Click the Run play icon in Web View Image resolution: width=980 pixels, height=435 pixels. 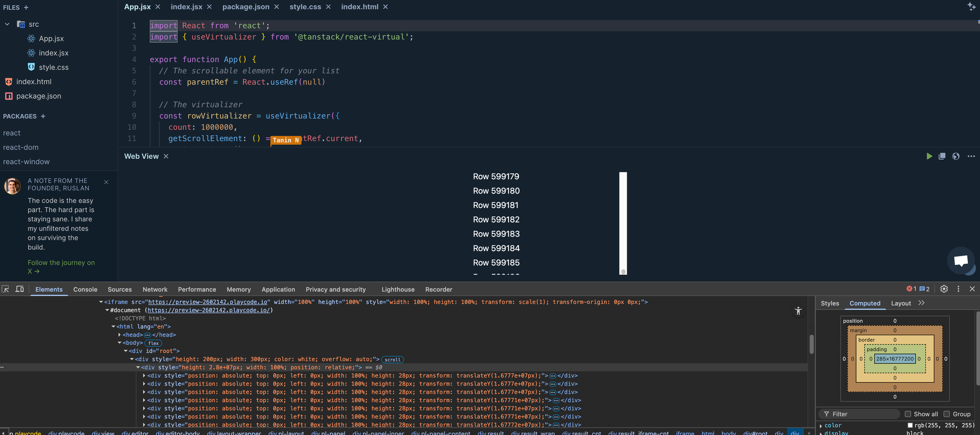tap(929, 156)
